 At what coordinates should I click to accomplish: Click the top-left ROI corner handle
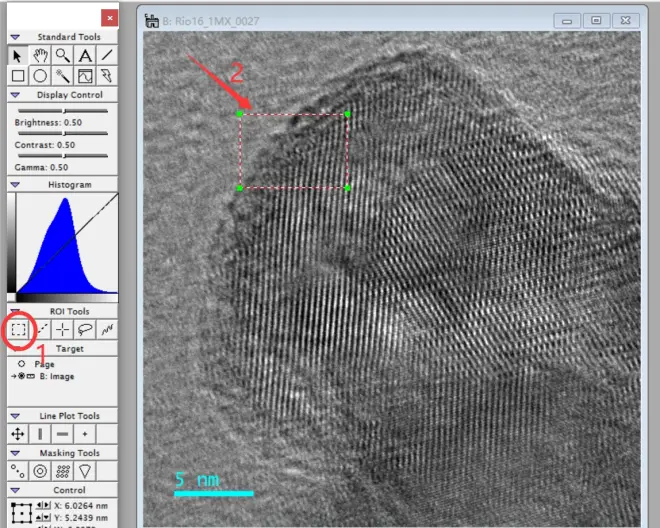(240, 114)
